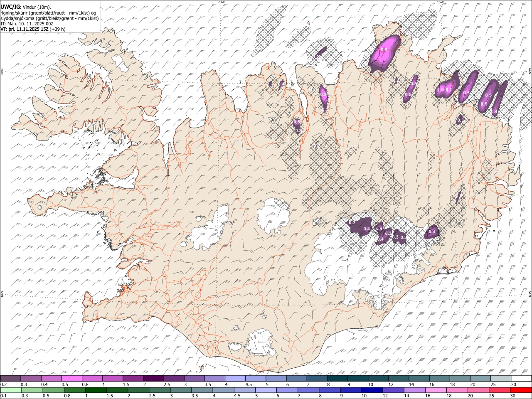Select the dark teal 8 swatch in the top legend row
Screen dimensions: 532x399
(337, 379)
